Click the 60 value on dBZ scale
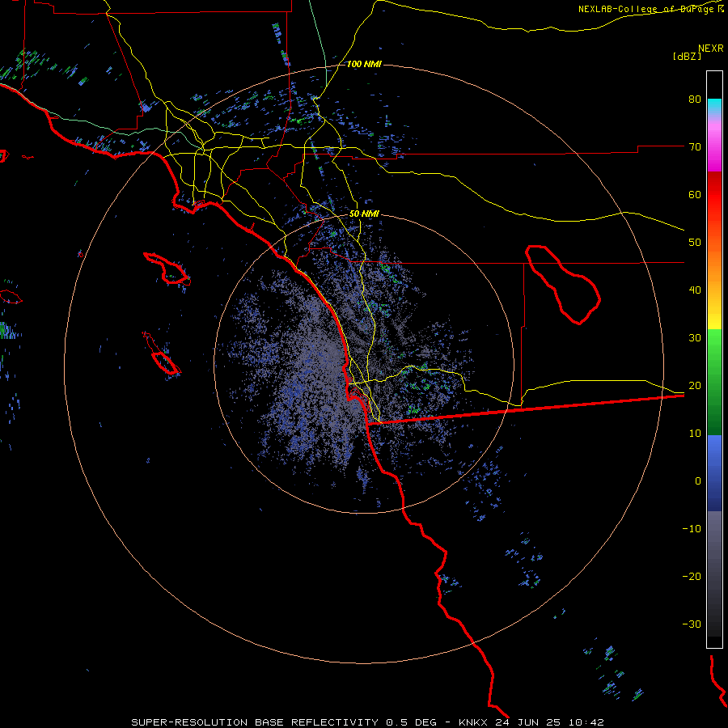This screenshot has width=728, height=728. coord(695,194)
